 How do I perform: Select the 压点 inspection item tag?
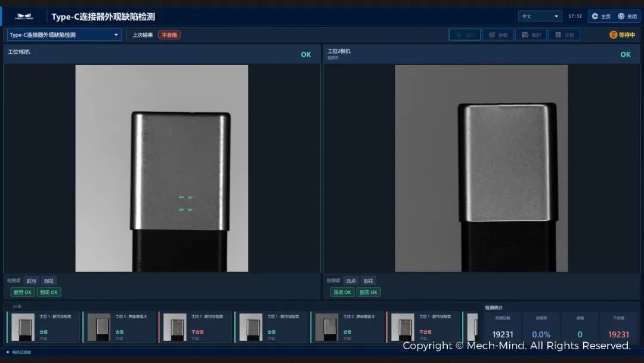[351, 281]
